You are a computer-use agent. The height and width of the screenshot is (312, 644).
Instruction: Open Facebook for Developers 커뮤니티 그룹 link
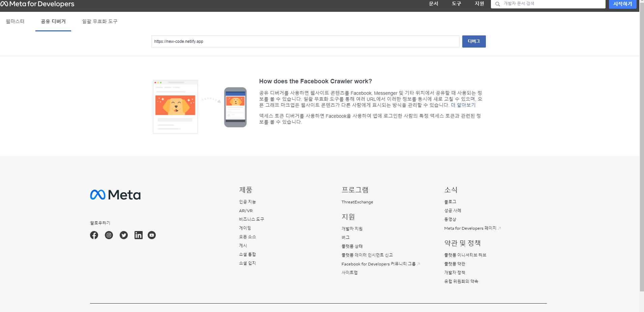tap(381, 264)
